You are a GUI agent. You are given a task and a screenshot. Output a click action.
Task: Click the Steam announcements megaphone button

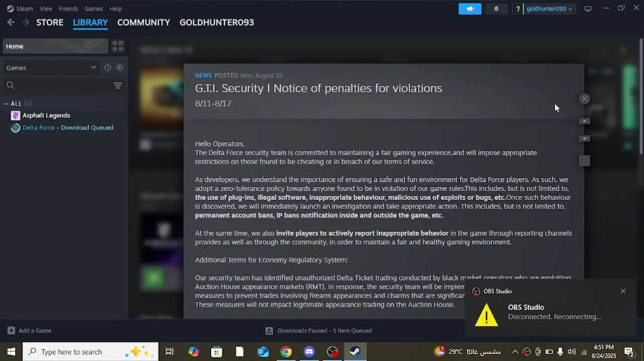pyautogui.click(x=470, y=9)
